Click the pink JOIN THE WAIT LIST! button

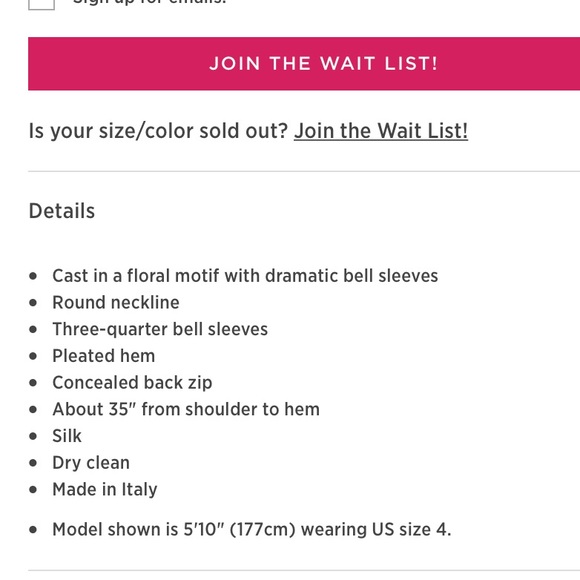[304, 63]
